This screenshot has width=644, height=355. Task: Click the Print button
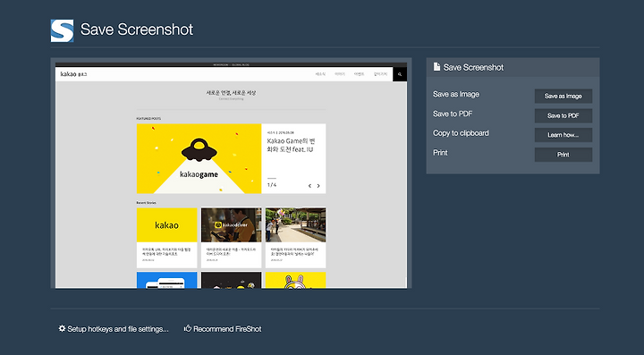pos(563,155)
